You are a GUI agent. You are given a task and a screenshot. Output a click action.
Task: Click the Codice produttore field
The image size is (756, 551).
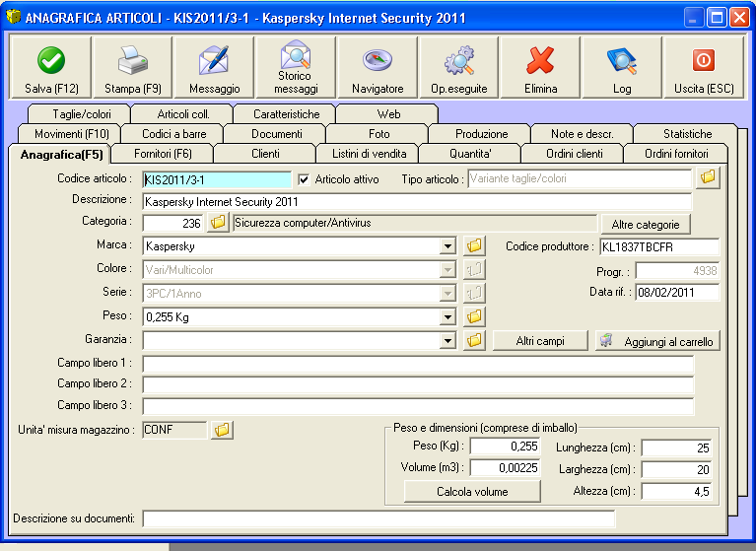[x=659, y=246]
